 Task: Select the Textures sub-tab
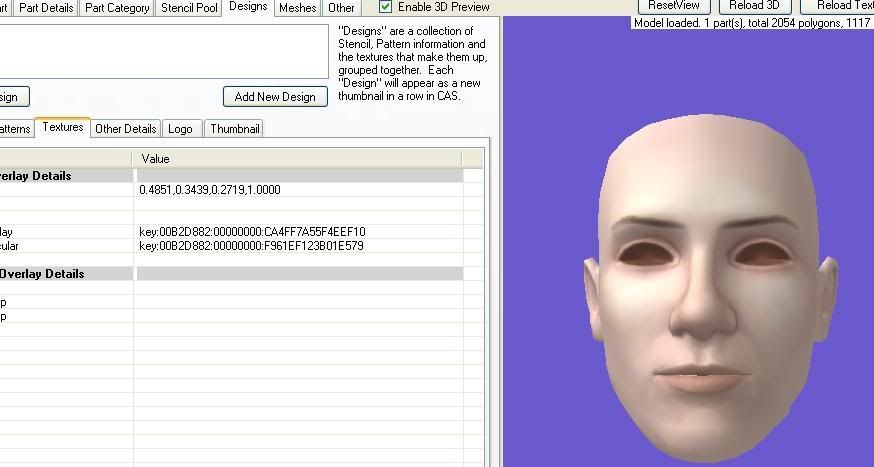(62, 127)
